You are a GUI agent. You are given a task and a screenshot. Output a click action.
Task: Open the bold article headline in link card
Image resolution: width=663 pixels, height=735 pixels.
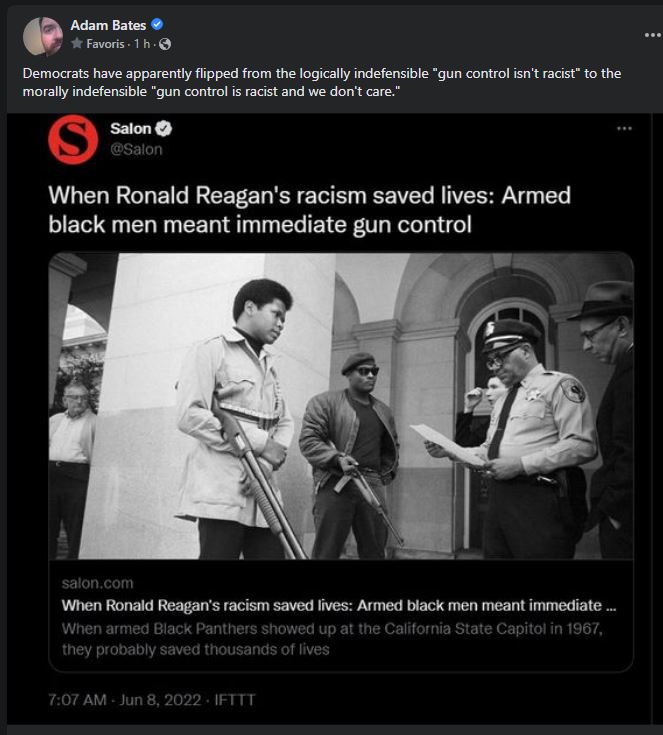click(339, 606)
